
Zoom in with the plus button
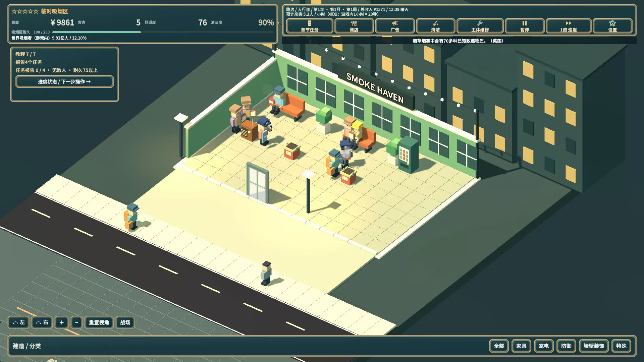[61, 322]
